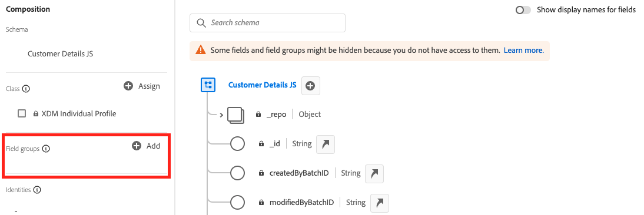The height and width of the screenshot is (215, 644).
Task: Add field to Customer Details JS root
Action: pyautogui.click(x=311, y=86)
